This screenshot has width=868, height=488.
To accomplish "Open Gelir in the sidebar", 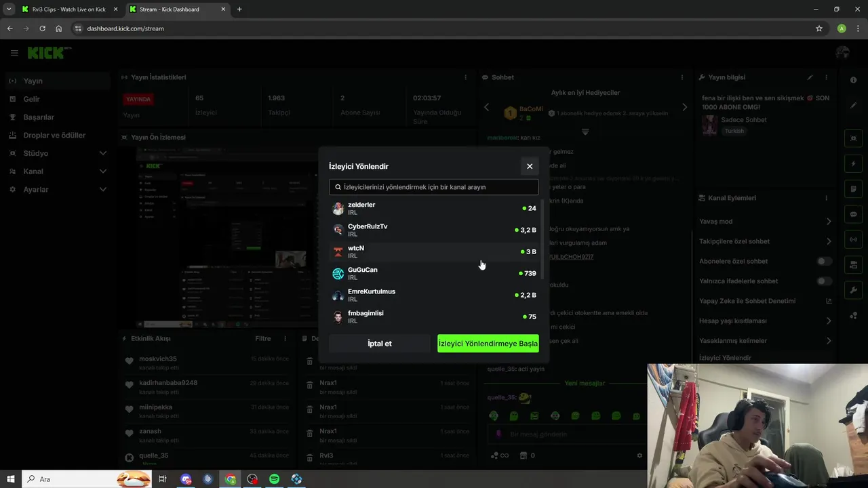I will pyautogui.click(x=57, y=99).
